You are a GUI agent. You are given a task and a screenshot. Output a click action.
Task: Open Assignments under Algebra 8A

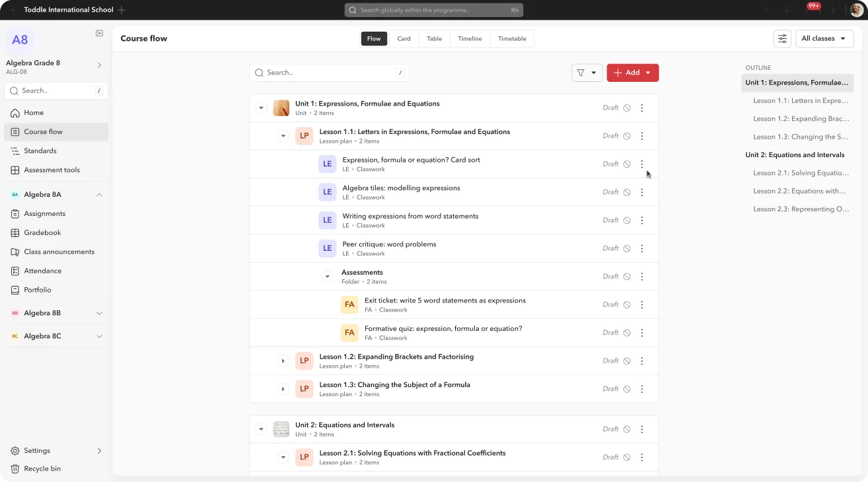(x=56, y=214)
